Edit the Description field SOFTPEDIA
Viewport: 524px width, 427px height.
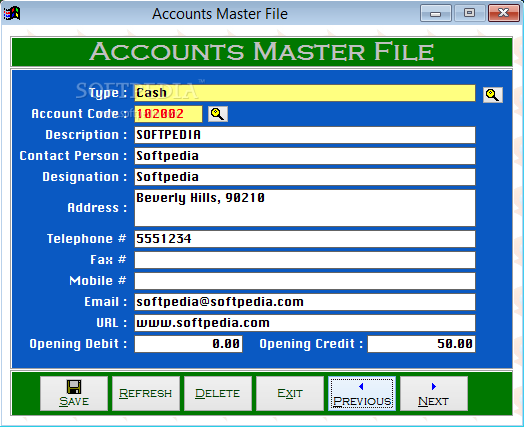click(305, 135)
